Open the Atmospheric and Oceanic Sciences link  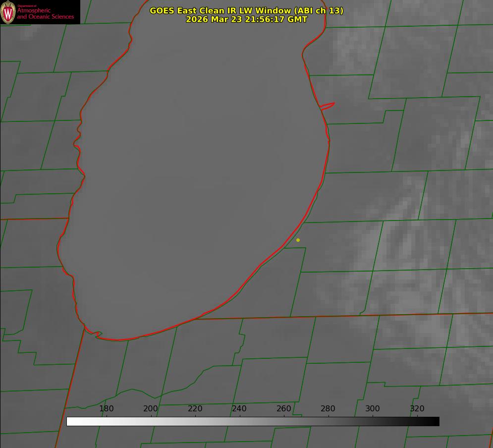46,13
